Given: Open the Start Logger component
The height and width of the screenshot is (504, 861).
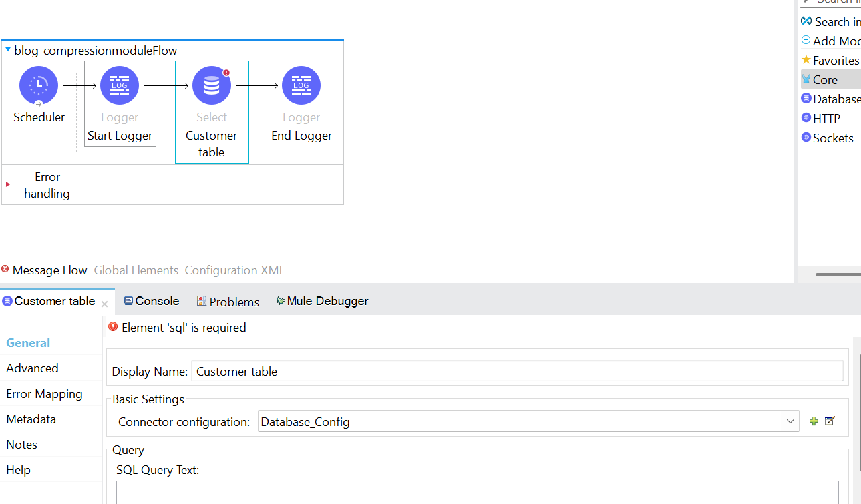Looking at the screenshot, I should 120,85.
